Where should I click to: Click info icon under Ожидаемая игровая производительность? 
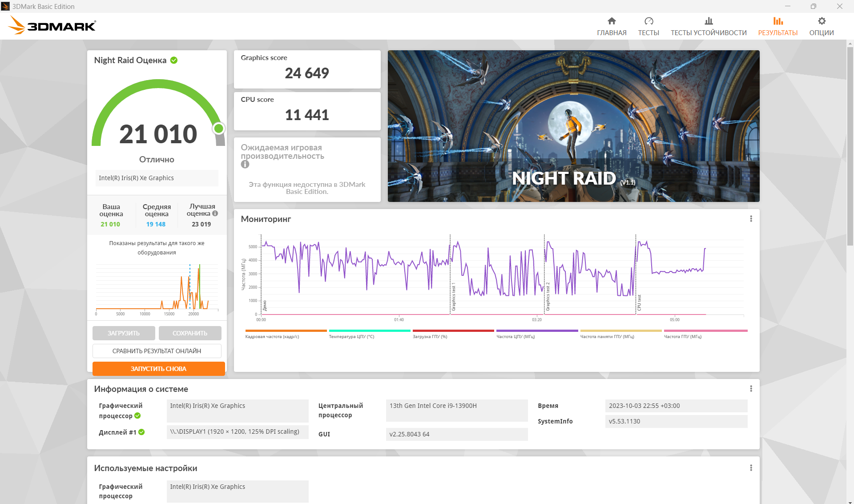click(x=245, y=165)
